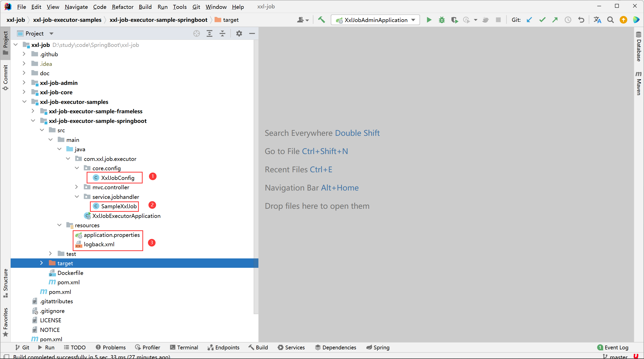
Task: Click the Stop square button in toolbar
Action: click(x=498, y=20)
